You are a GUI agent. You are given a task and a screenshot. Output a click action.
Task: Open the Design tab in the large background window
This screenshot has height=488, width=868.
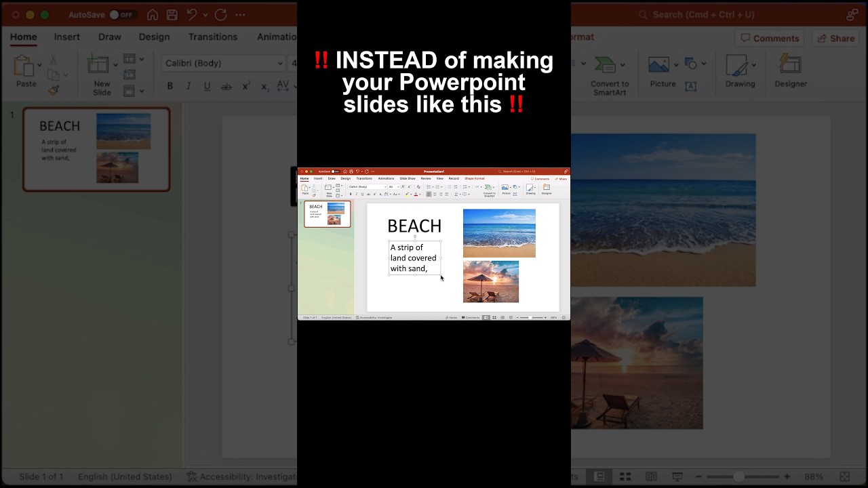pyautogui.click(x=155, y=37)
